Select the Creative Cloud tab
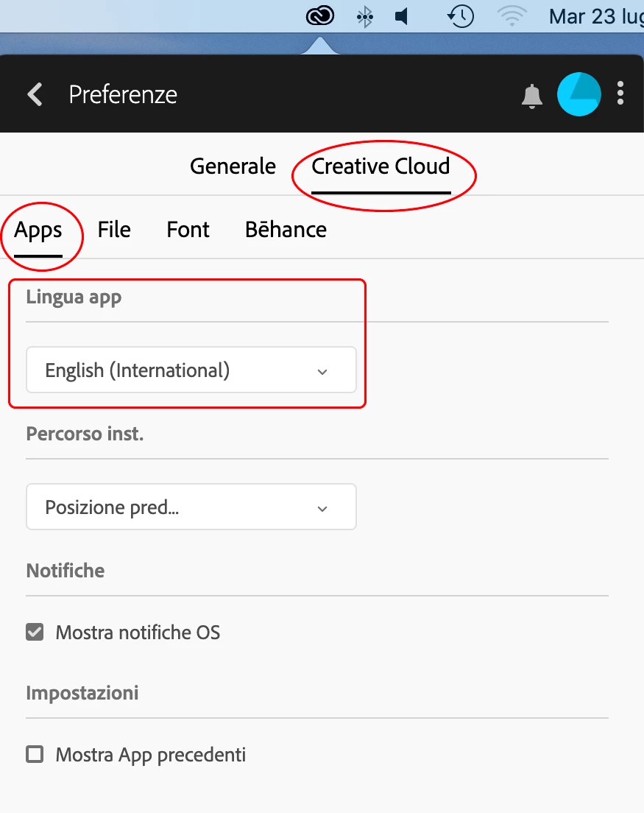Screen dimensions: 644x813 [381, 166]
